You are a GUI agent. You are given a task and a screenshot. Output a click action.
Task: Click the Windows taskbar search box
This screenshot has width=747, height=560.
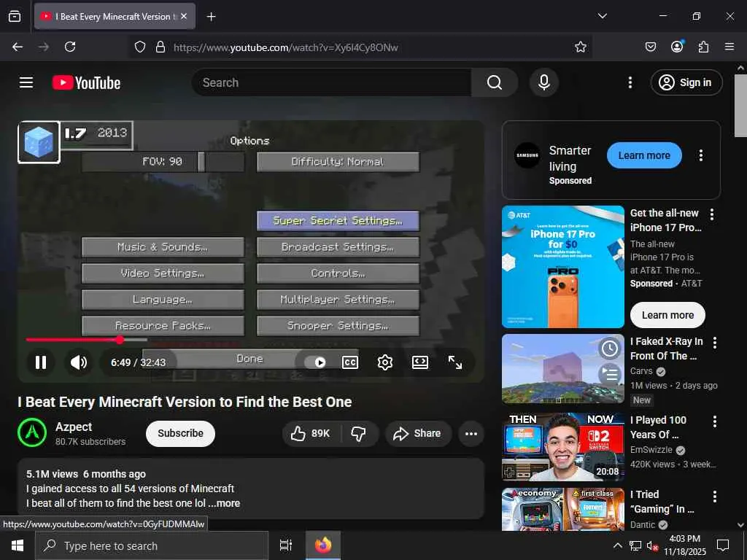coord(152,545)
